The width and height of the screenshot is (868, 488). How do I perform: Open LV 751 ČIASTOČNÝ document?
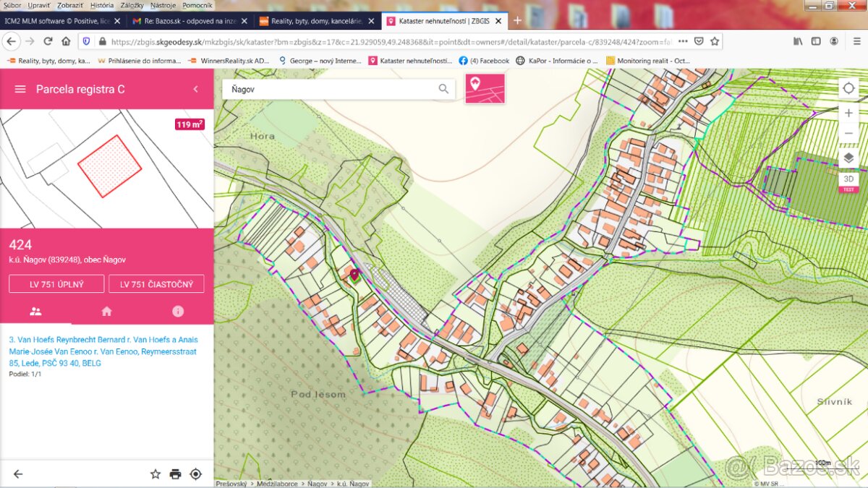coord(156,284)
